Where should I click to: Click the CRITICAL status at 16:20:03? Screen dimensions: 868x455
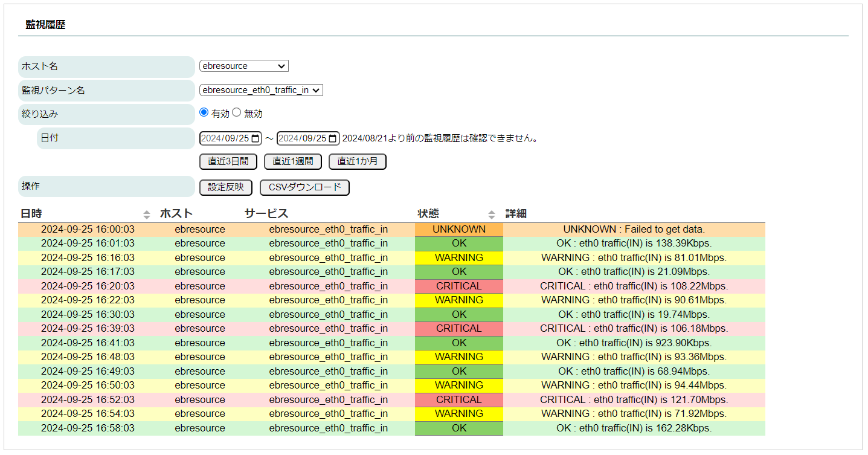pos(459,286)
